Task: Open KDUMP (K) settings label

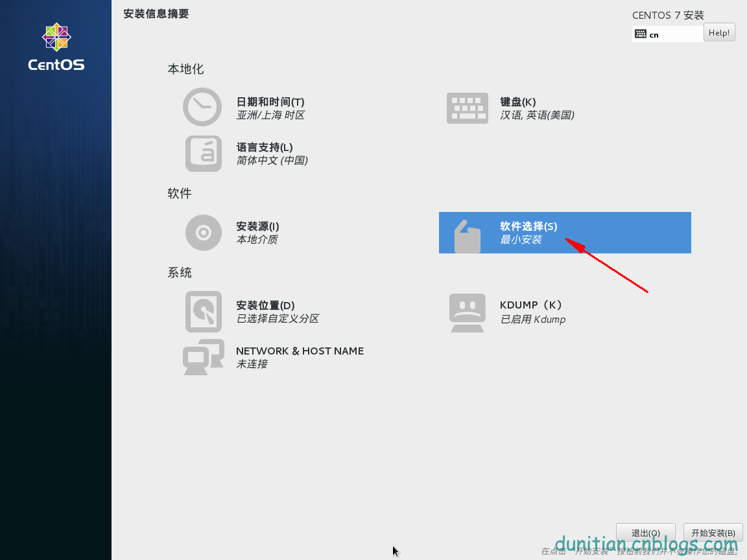Action: click(x=531, y=305)
